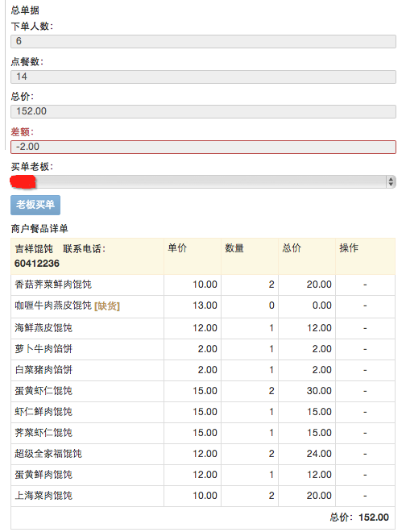406x532 pixels.
Task: Click the merchant phone number 60412236
Action: click(x=37, y=264)
